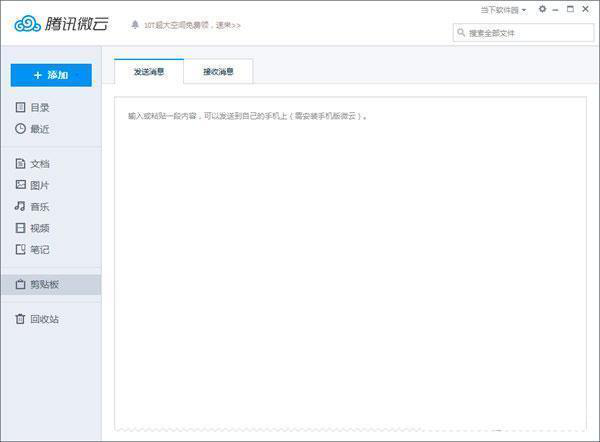The height and width of the screenshot is (442, 600).
Task: Click the blue 添加 add button
Action: (x=51, y=75)
